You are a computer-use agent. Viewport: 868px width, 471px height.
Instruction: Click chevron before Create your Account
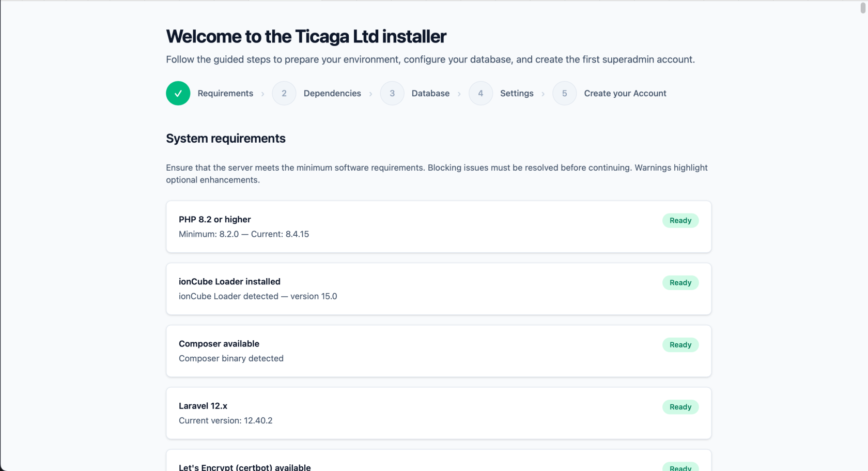click(x=543, y=94)
